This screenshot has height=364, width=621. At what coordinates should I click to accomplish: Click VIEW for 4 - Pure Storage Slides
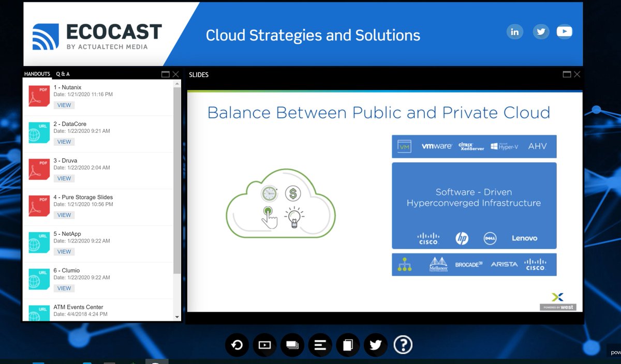[64, 215]
